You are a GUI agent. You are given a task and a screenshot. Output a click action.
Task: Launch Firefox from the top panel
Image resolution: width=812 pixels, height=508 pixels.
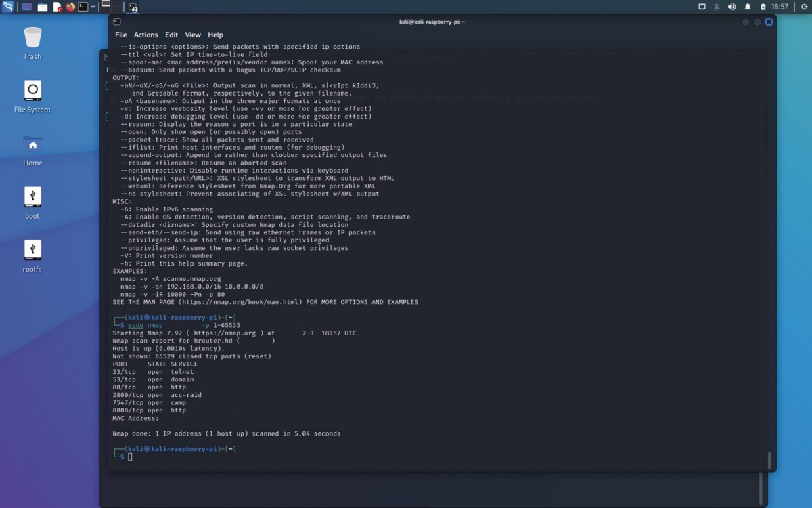pyautogui.click(x=70, y=7)
